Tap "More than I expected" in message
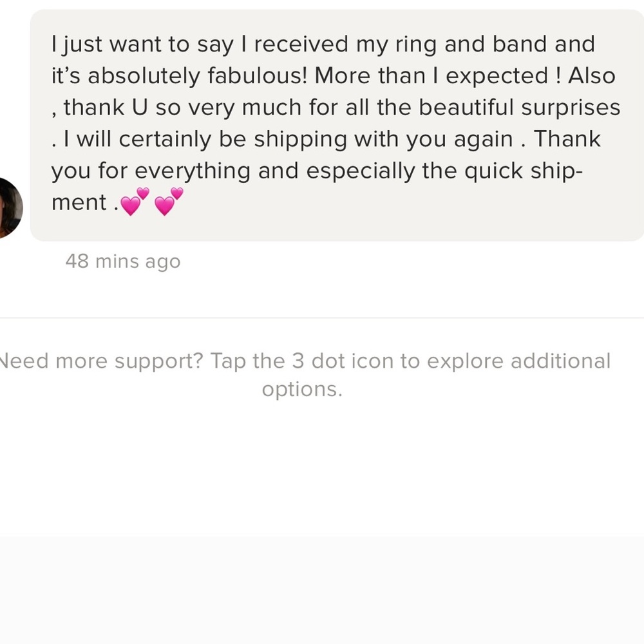644x644 pixels. point(430,76)
